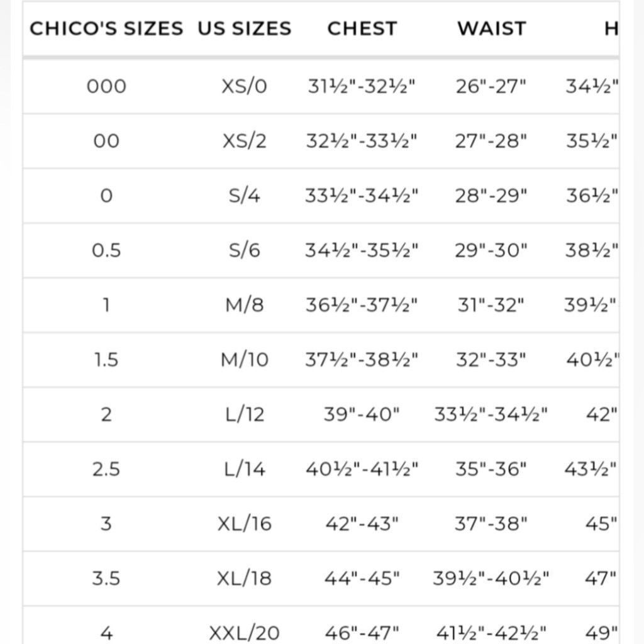Click the XS/0 US size cell
The image size is (644, 644).
point(245,86)
